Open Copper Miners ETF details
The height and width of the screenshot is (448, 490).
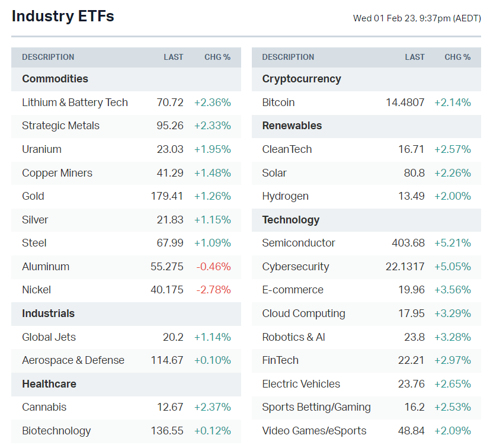(x=57, y=173)
